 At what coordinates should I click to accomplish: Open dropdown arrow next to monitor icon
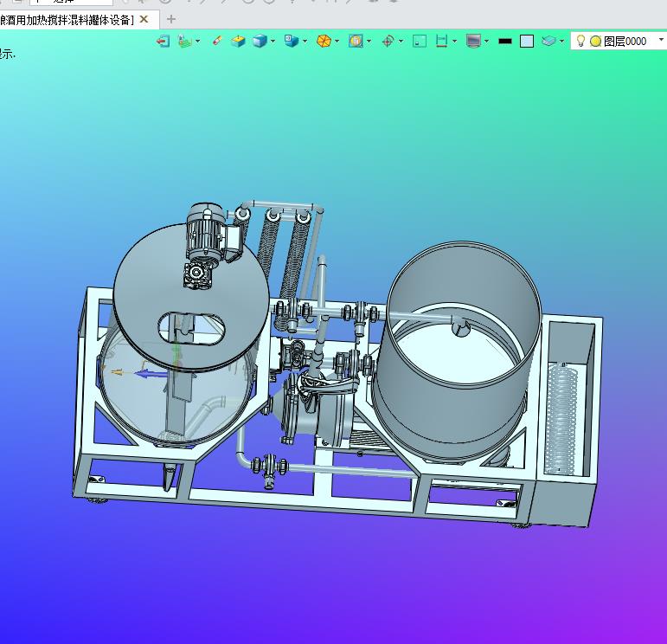tap(487, 42)
